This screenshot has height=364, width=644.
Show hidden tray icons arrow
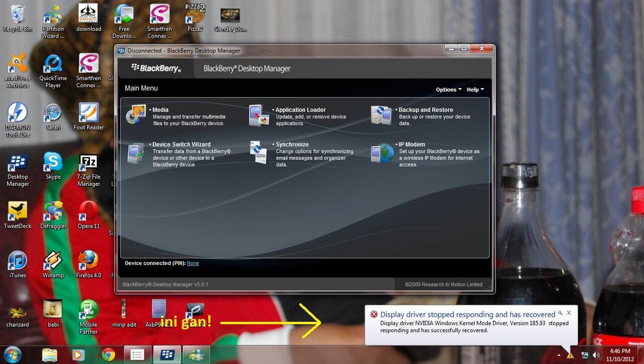pos(559,355)
